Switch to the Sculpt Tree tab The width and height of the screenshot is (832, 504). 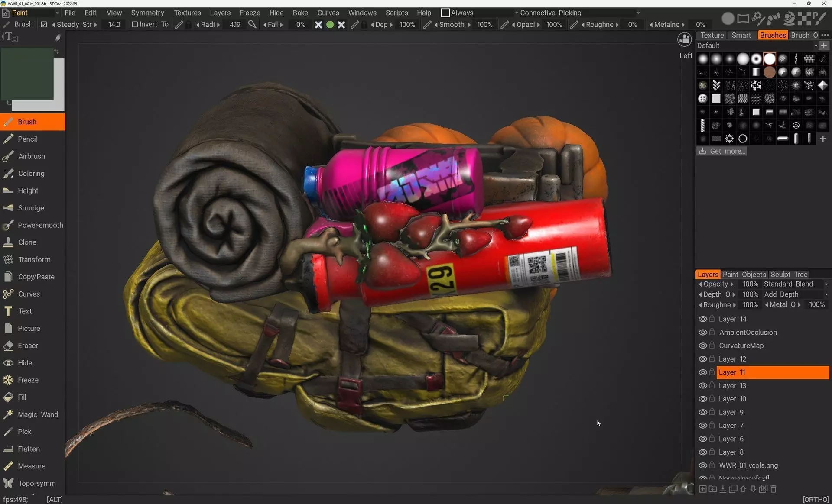tap(789, 275)
